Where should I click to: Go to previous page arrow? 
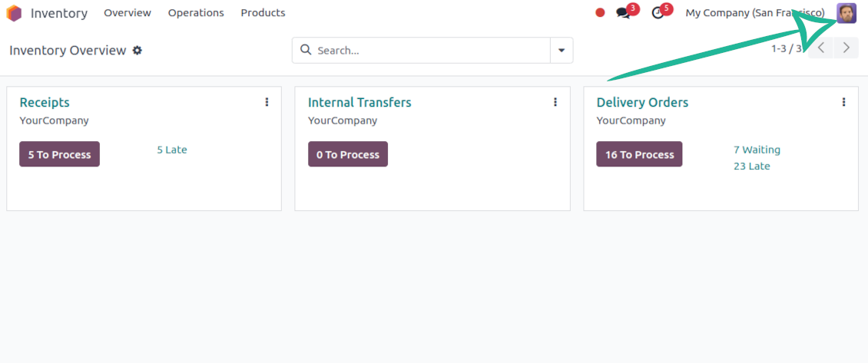pyautogui.click(x=821, y=48)
